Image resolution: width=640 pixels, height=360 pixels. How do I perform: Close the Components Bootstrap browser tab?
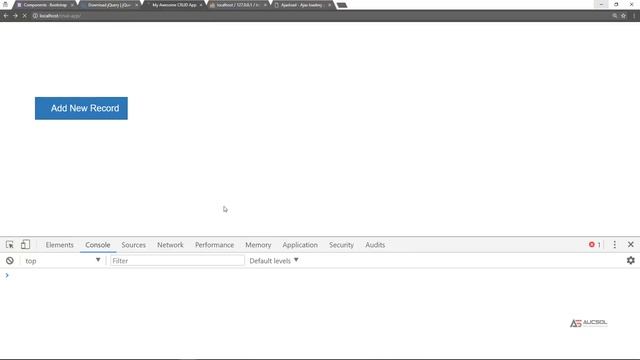72,5
